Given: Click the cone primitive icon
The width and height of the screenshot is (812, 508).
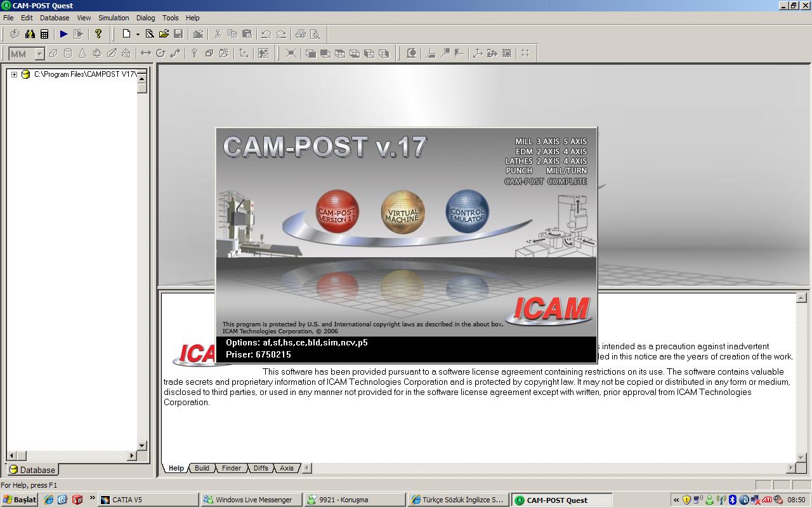Looking at the screenshot, I should coord(82,53).
